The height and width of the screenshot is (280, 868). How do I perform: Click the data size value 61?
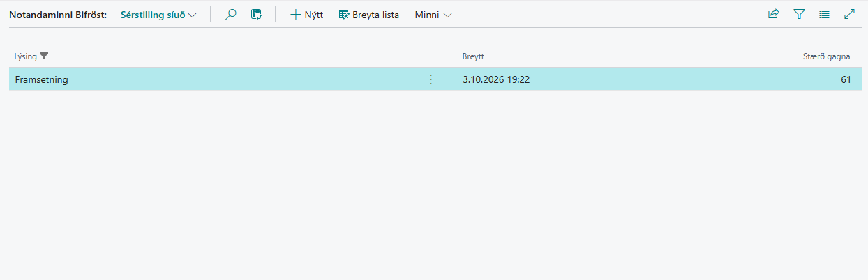[x=846, y=79]
